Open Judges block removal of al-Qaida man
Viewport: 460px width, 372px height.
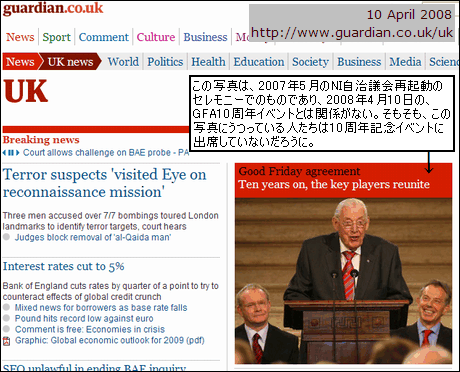[x=93, y=237]
